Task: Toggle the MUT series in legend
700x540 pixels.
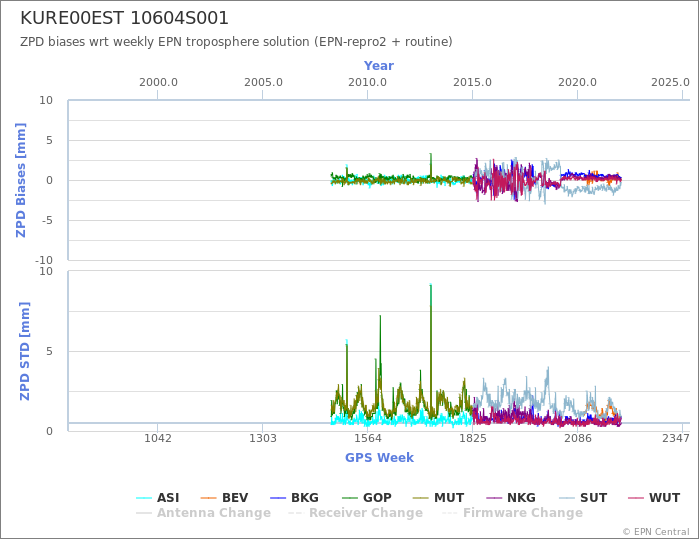Action: (439, 498)
